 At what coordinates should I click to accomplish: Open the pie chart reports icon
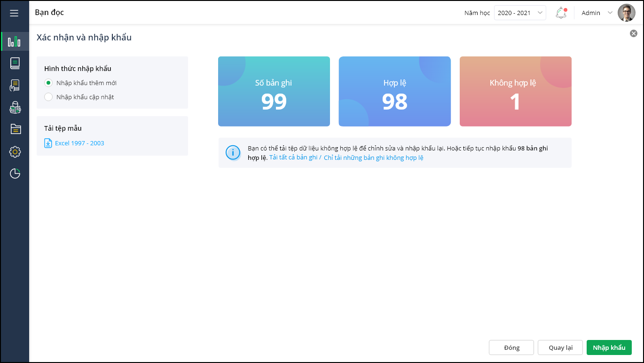pyautogui.click(x=15, y=174)
